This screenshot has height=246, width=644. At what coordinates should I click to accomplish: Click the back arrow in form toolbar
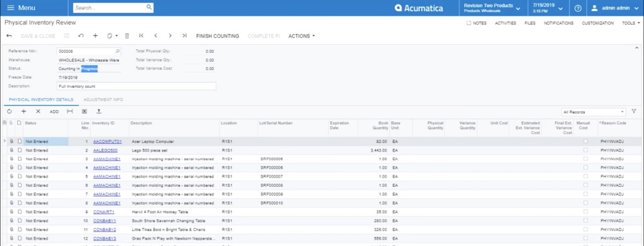[x=9, y=36]
